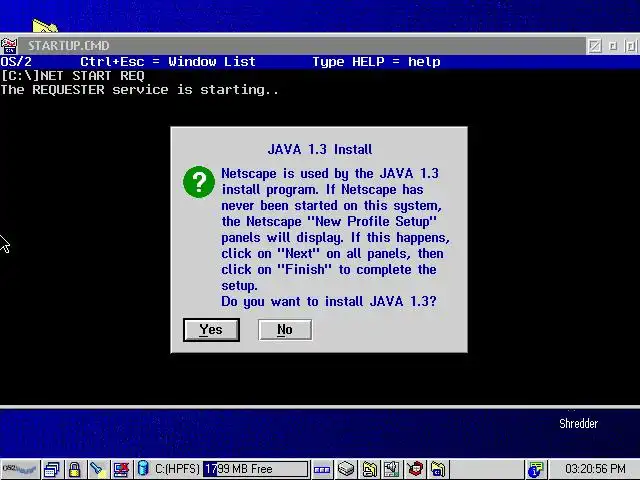Viewport: 640px width, 480px height.
Task: Click the 'OS/2' label in command header
Action: point(16,62)
